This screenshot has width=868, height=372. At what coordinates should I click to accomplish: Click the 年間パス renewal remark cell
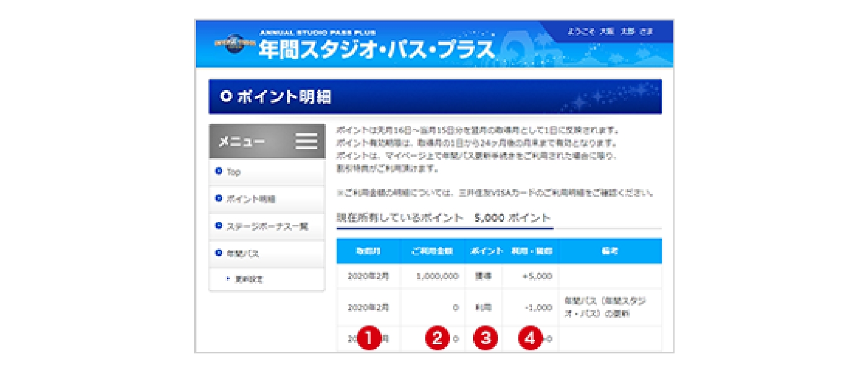pyautogui.click(x=610, y=307)
